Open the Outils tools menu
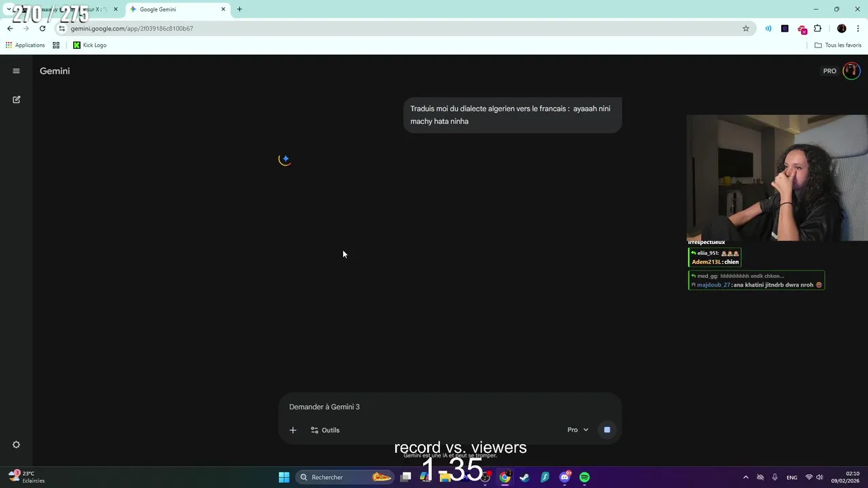This screenshot has height=488, width=868. coord(325,430)
